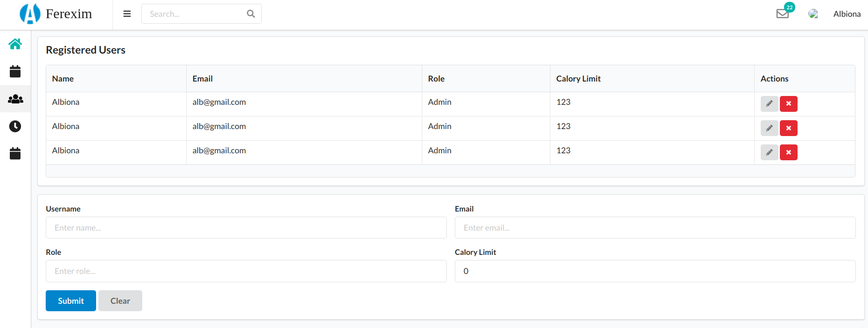Click the magnifier search icon

coord(251,14)
